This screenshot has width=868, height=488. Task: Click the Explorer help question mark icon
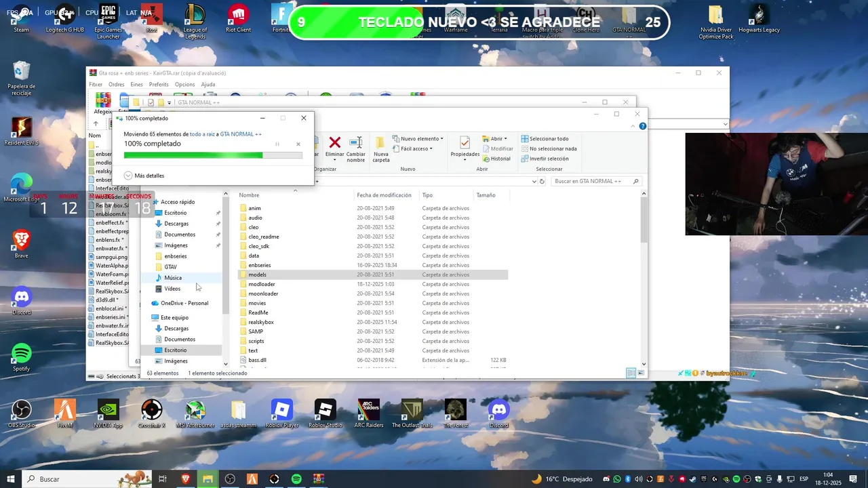tap(643, 126)
